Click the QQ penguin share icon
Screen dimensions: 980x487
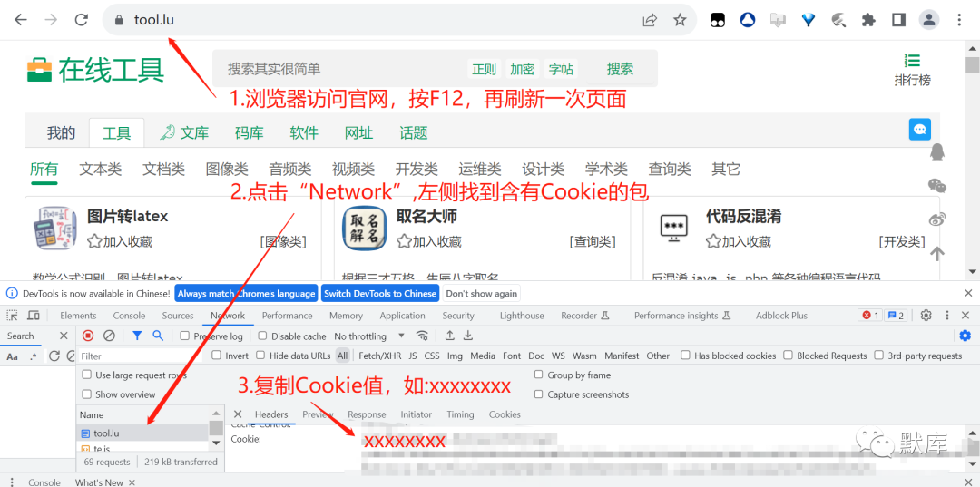936,151
